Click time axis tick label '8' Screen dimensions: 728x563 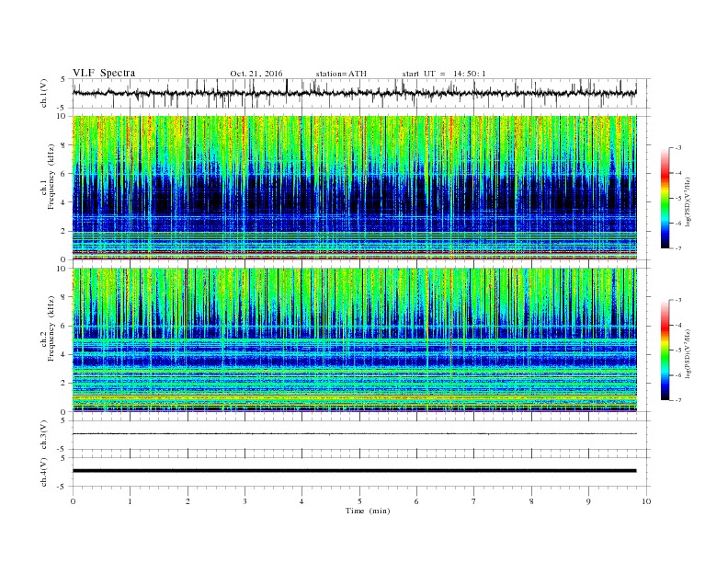[531, 501]
